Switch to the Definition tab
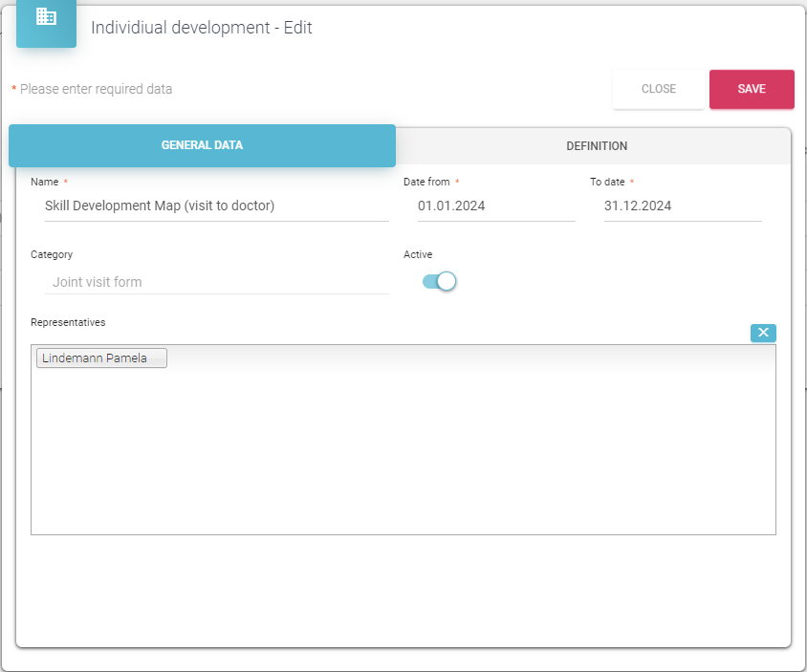This screenshot has width=807, height=672. point(596,146)
